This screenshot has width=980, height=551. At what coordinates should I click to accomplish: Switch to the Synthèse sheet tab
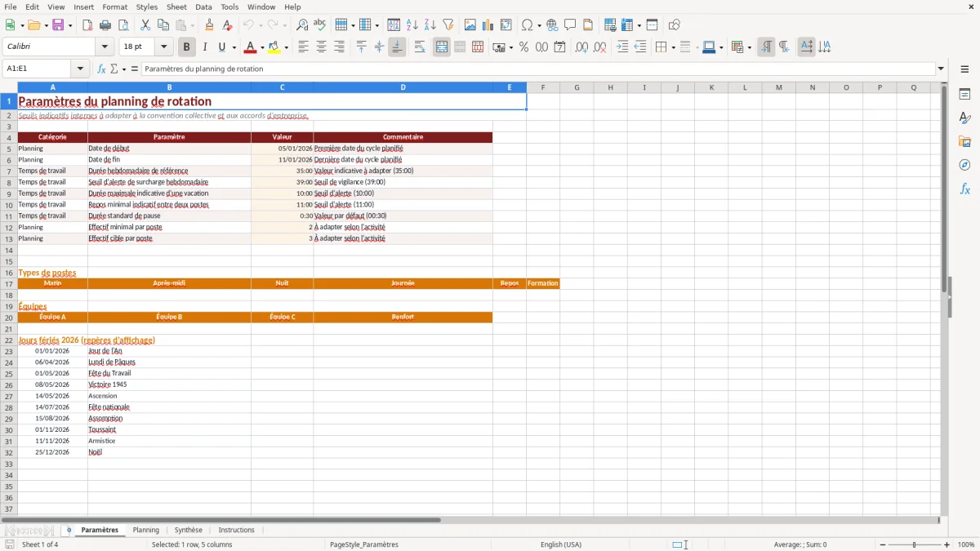(189, 530)
